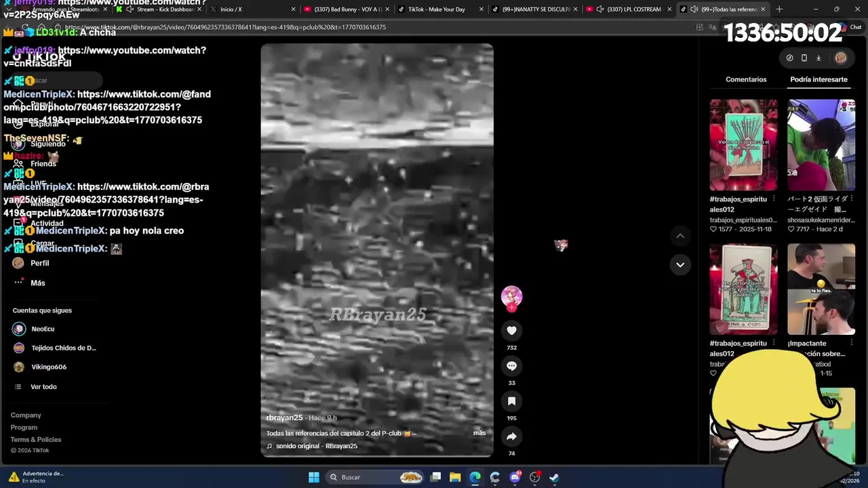Open Kamen Rider green shirt thumbnail

pyautogui.click(x=821, y=145)
